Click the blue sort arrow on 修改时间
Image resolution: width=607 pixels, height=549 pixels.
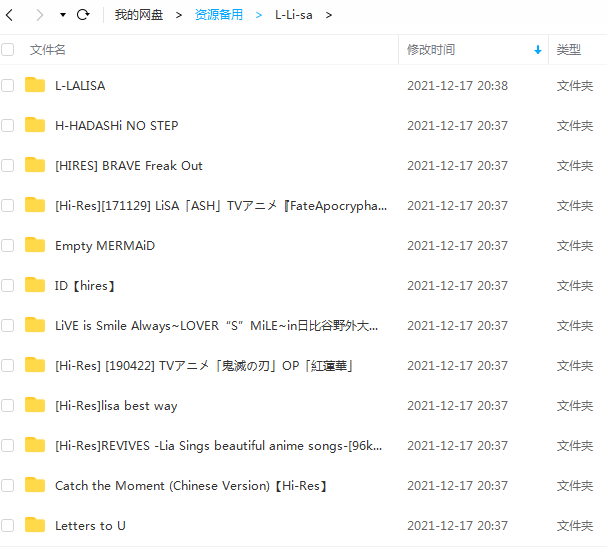point(538,50)
